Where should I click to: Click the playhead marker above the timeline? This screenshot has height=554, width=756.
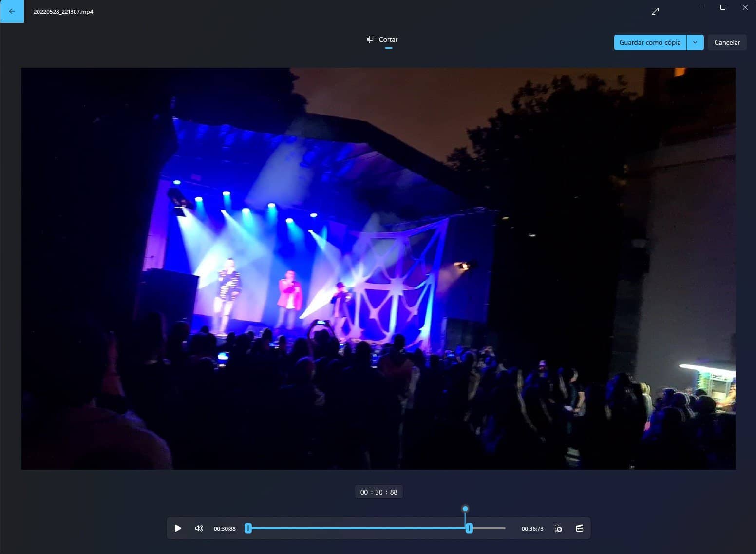click(465, 509)
